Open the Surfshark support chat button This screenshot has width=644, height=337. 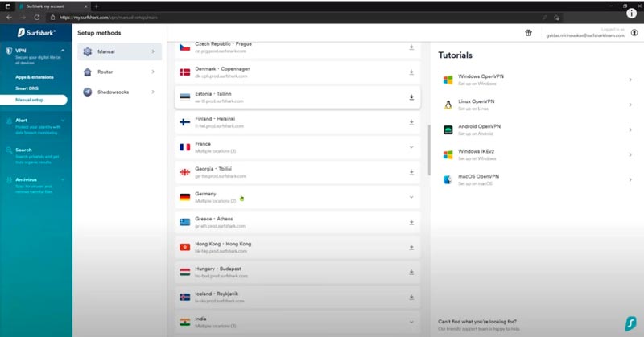[x=631, y=323]
